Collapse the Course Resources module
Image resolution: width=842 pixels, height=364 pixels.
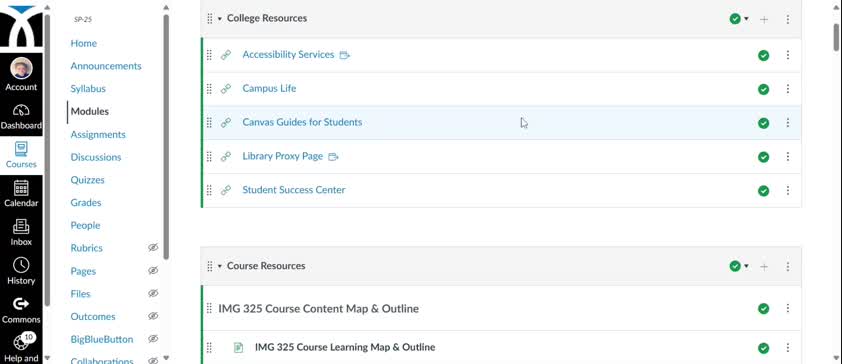coord(220,266)
